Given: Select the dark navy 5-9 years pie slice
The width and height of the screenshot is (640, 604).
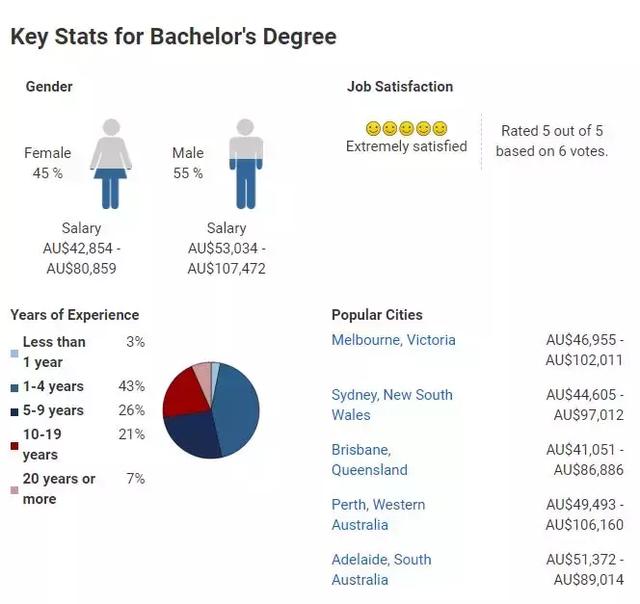Looking at the screenshot, I should coord(192,437).
